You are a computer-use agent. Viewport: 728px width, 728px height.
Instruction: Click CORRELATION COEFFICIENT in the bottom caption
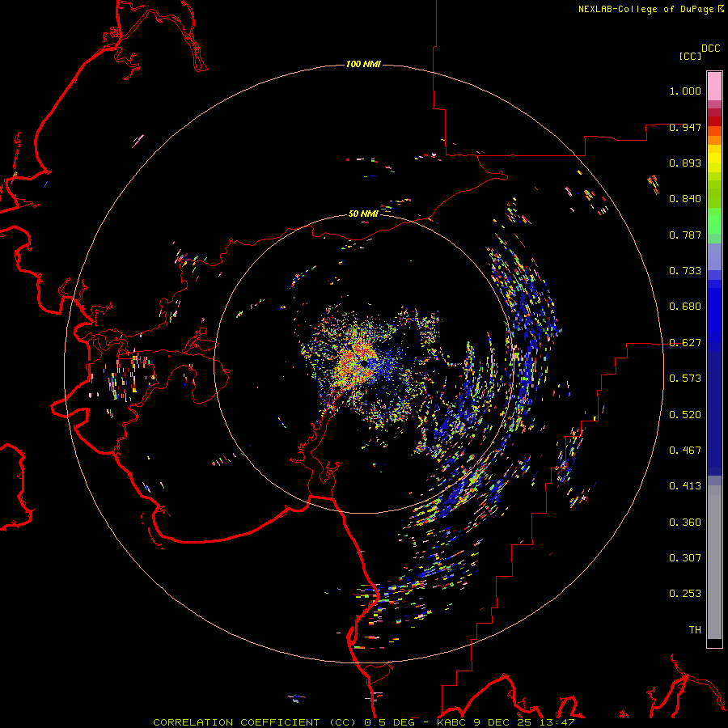pyautogui.click(x=236, y=722)
